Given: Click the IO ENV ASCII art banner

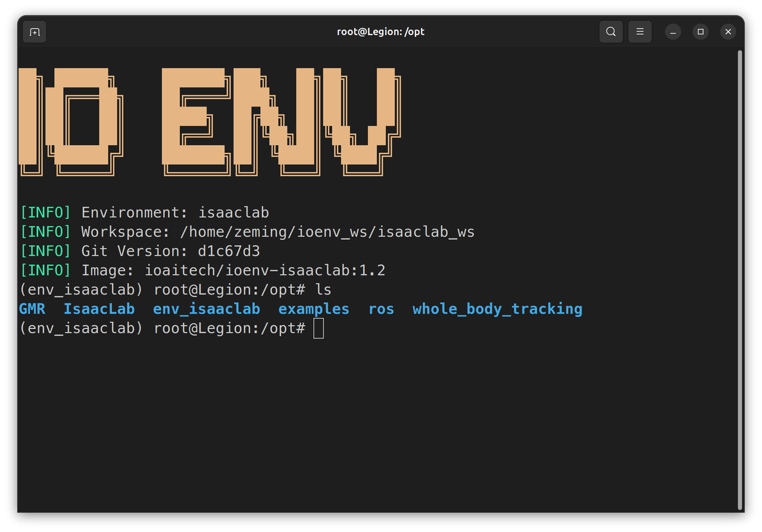Looking at the screenshot, I should tap(208, 122).
